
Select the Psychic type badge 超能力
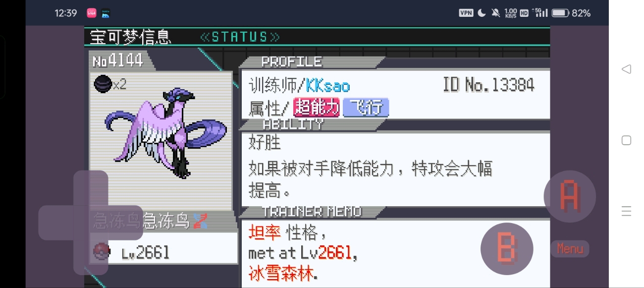317,107
